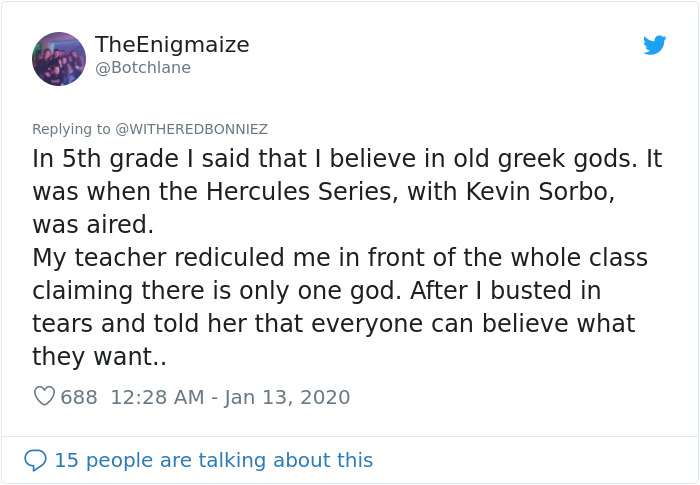Open '15 people are talking about this'
This screenshot has width=700, height=485.
tap(213, 460)
